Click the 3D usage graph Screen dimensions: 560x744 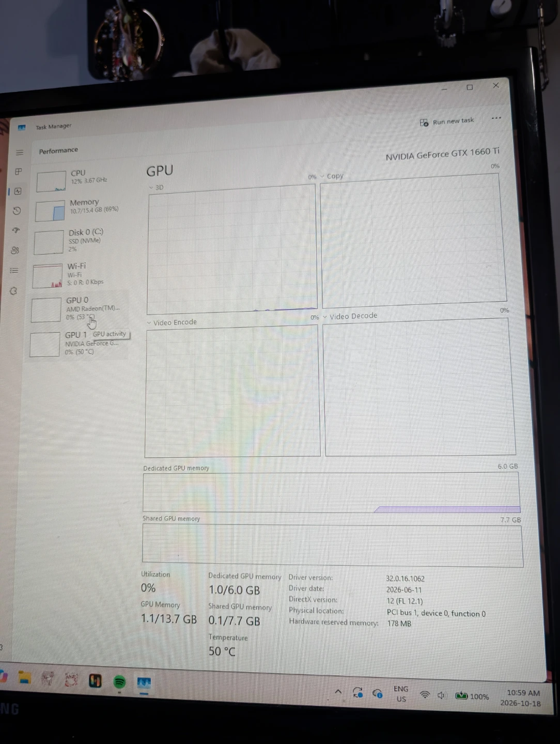pyautogui.click(x=231, y=250)
